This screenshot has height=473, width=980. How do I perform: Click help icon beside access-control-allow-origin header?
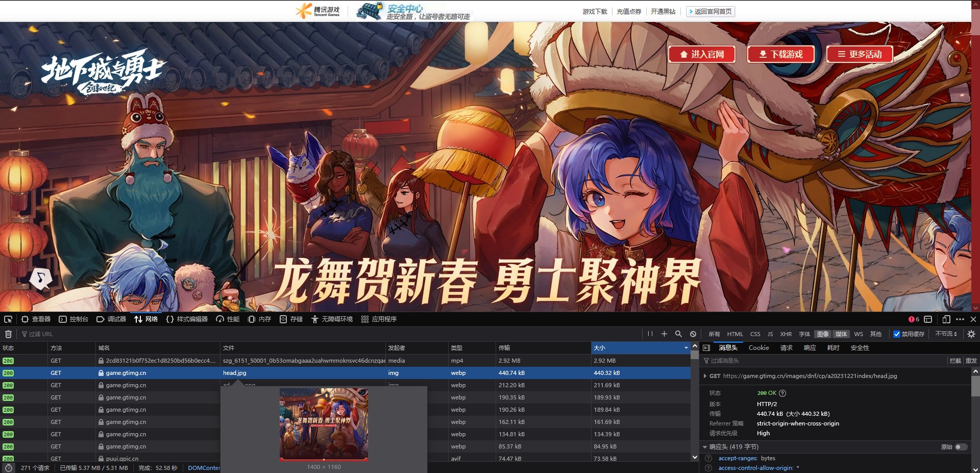click(708, 468)
